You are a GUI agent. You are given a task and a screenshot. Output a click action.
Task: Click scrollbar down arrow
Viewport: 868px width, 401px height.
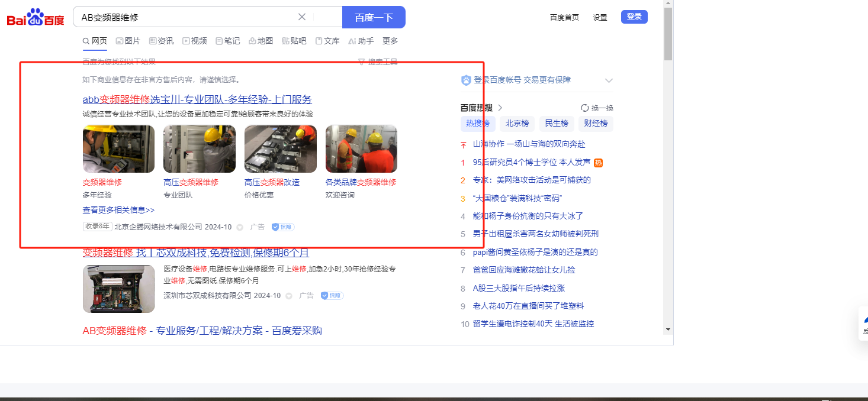668,329
